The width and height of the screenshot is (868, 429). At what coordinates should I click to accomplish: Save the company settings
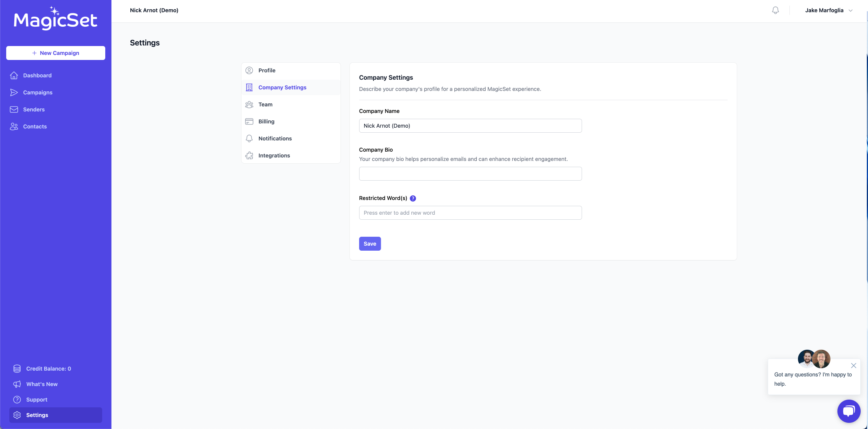[x=370, y=244]
